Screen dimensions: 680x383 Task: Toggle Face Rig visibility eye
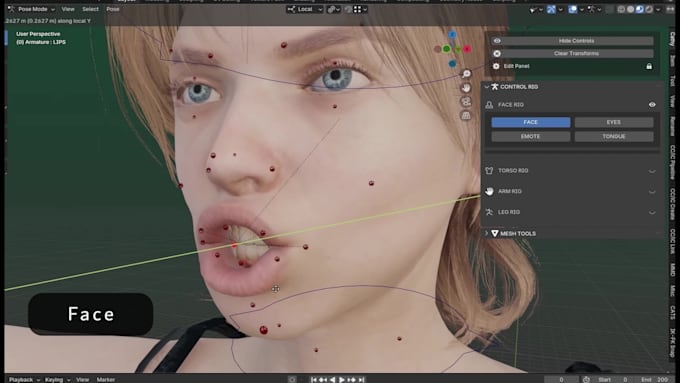[652, 105]
